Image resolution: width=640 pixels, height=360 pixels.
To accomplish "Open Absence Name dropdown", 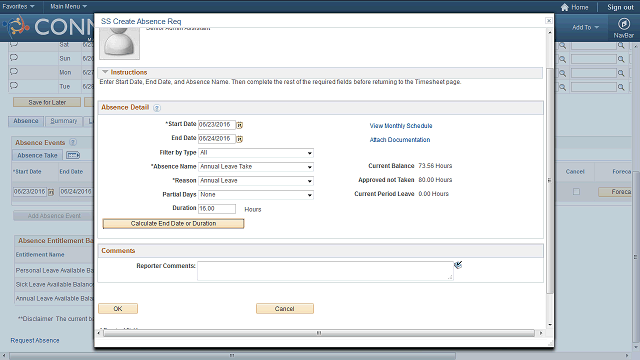I will tap(256, 167).
